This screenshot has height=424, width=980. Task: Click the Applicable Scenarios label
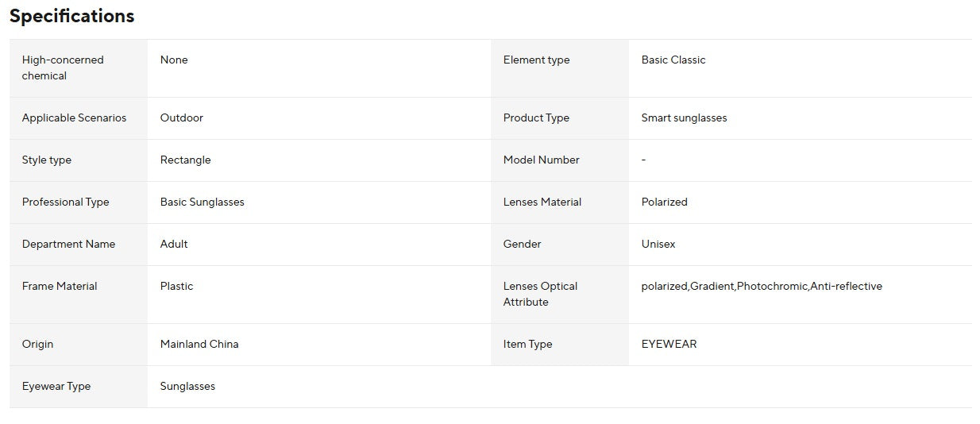click(x=74, y=118)
